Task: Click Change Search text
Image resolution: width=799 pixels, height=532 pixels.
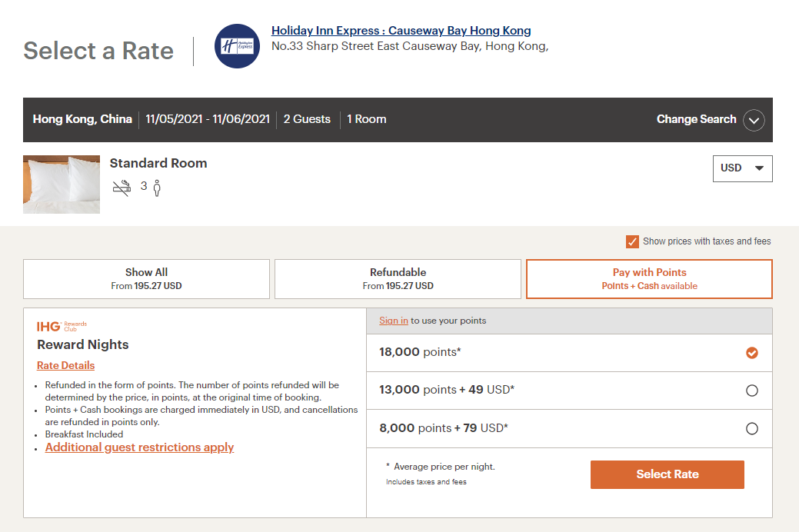Action: (696, 119)
